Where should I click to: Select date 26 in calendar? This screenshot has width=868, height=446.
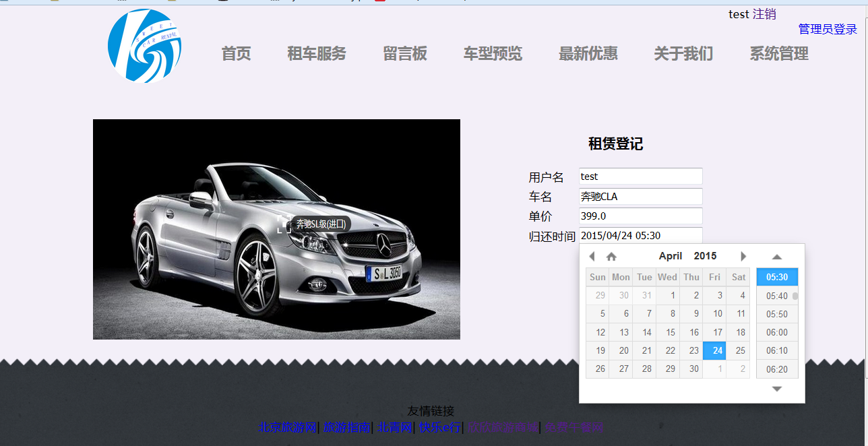pyautogui.click(x=598, y=369)
